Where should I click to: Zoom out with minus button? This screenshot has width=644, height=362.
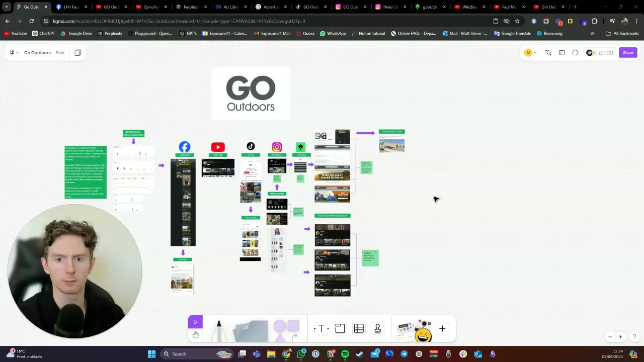[x=610, y=337]
